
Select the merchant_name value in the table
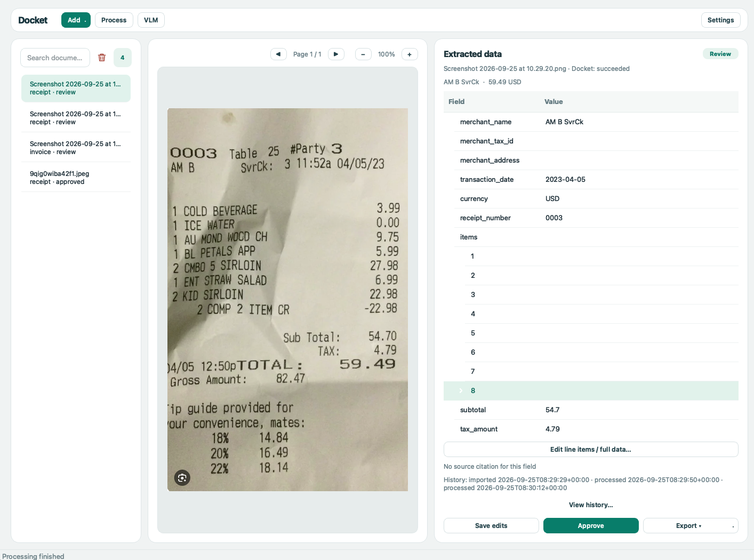pyautogui.click(x=564, y=122)
